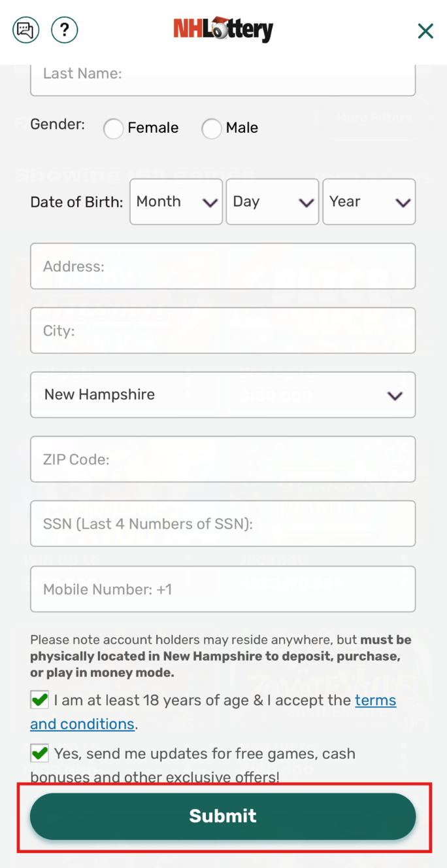Click the SSN last four digits field
Viewport: 447px width, 868px height.
(x=223, y=523)
